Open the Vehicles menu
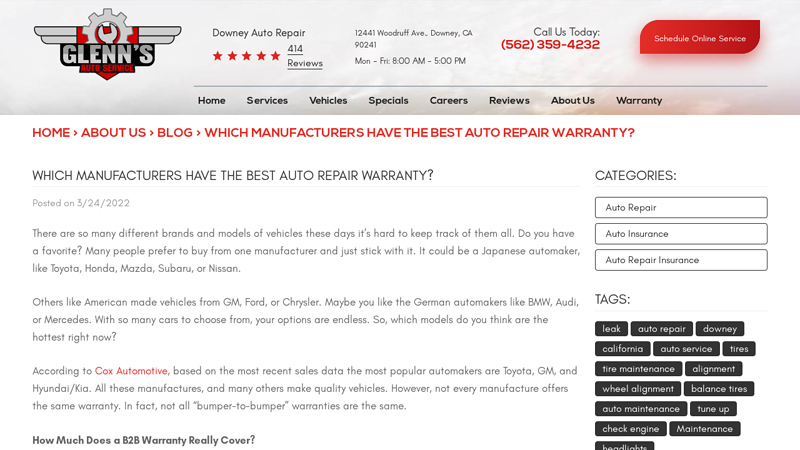This screenshot has height=450, width=800. [x=328, y=101]
